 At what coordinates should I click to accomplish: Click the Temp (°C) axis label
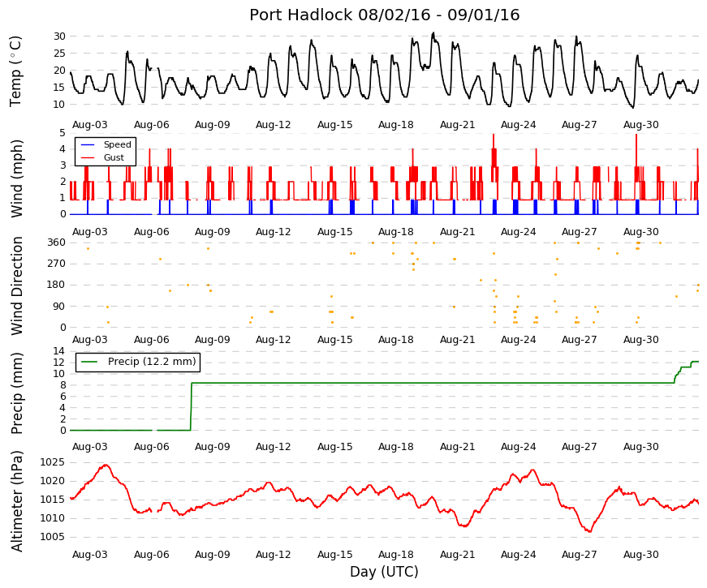15,71
